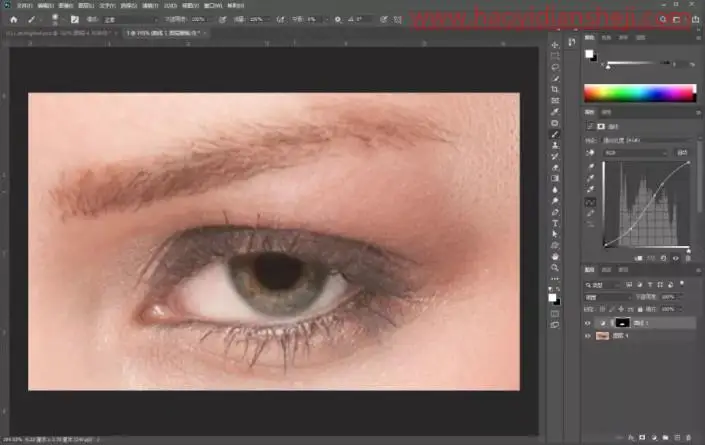Select the Lasso tool
The height and width of the screenshot is (445, 705).
coord(555,67)
